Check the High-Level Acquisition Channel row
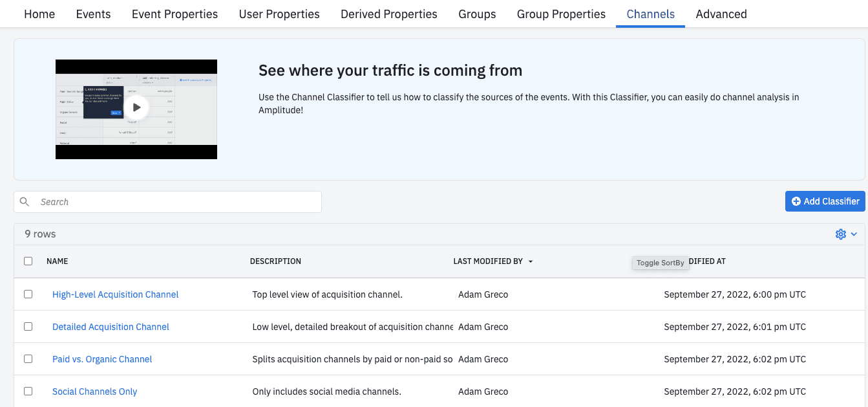The height and width of the screenshot is (407, 868). point(28,294)
